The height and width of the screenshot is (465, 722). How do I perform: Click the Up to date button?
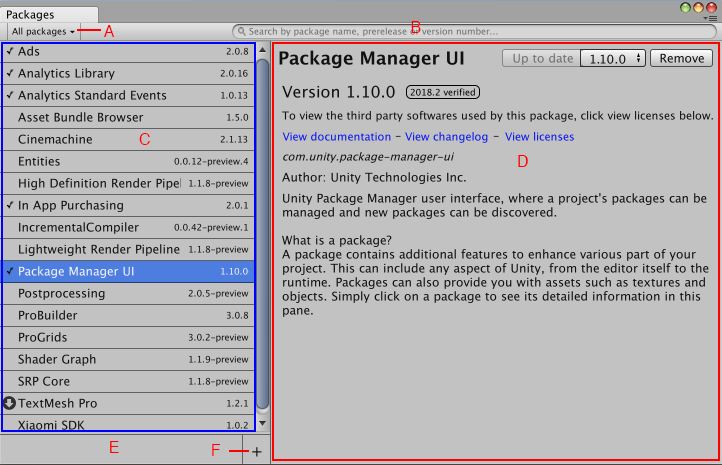point(542,58)
